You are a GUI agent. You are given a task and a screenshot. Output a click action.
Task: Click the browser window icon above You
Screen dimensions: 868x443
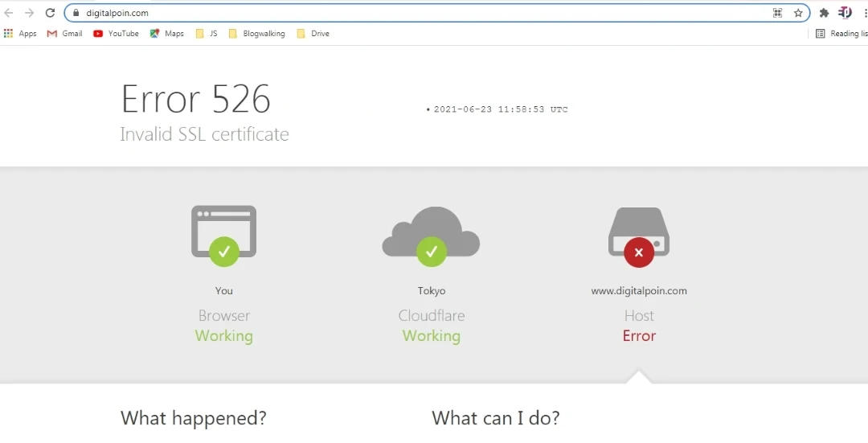pyautogui.click(x=223, y=236)
